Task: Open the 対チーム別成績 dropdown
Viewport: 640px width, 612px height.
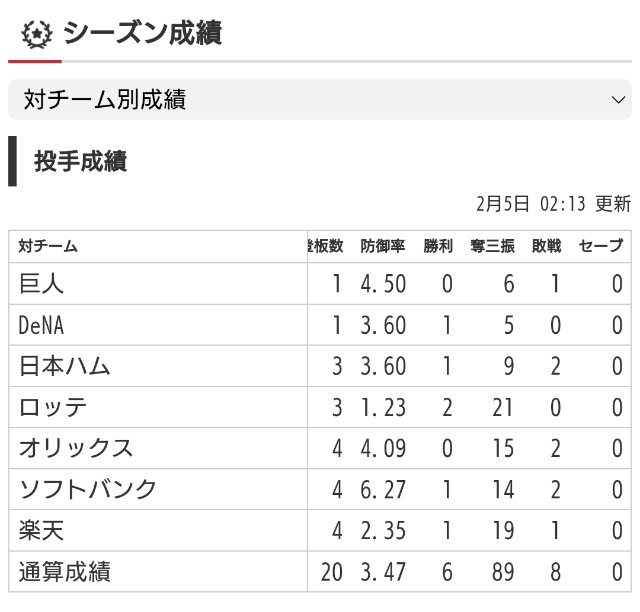Action: (x=320, y=100)
